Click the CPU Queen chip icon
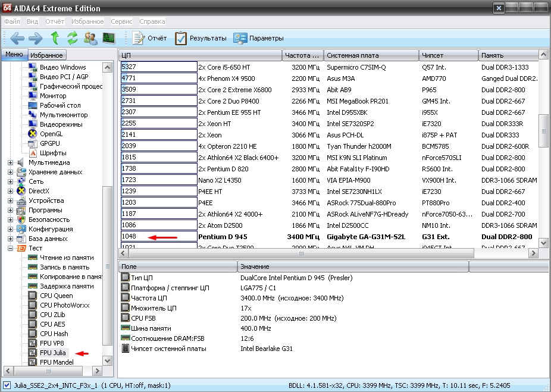The image size is (551, 392). click(x=33, y=296)
